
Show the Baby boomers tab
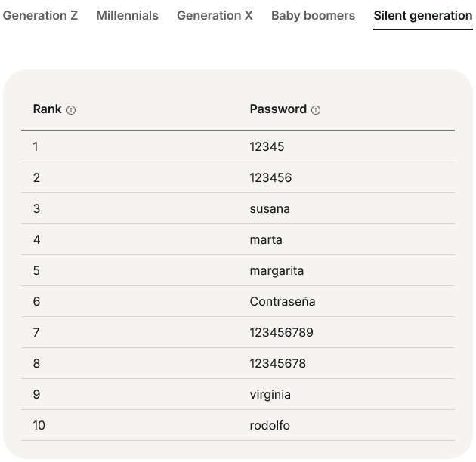tap(313, 15)
